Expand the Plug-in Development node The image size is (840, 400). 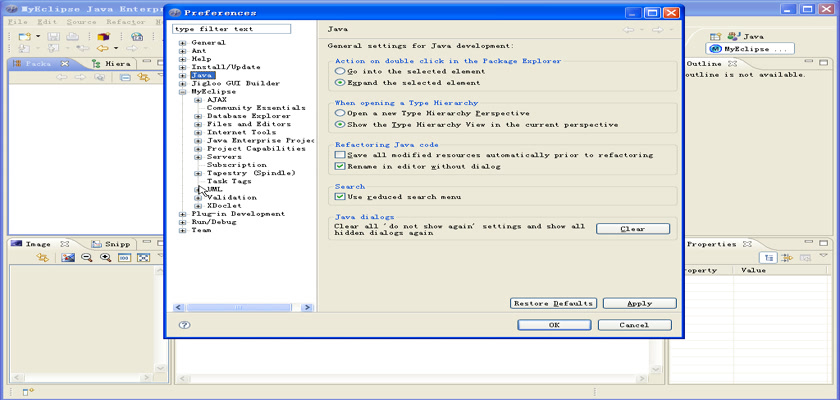click(x=183, y=214)
